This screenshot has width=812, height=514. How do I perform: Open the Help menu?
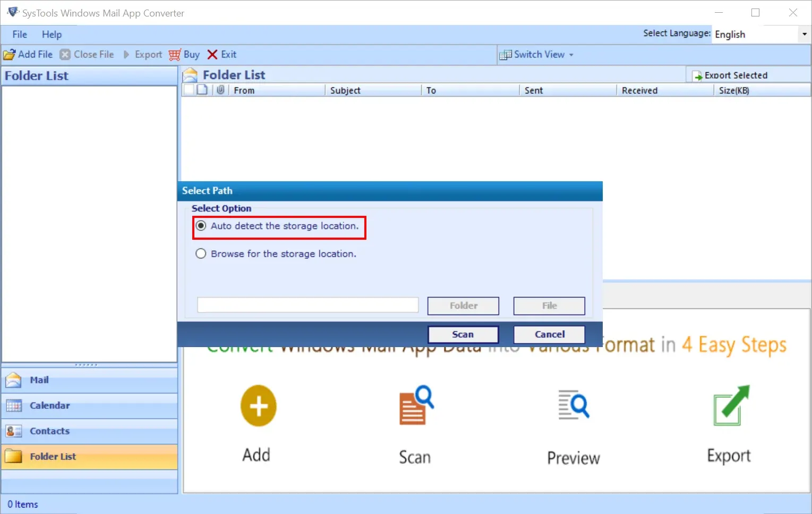click(x=52, y=34)
